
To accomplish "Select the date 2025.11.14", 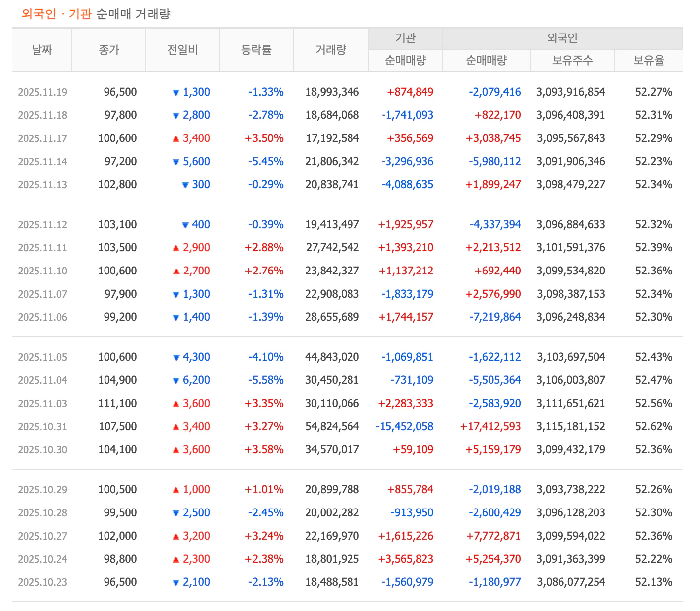I will [42, 162].
